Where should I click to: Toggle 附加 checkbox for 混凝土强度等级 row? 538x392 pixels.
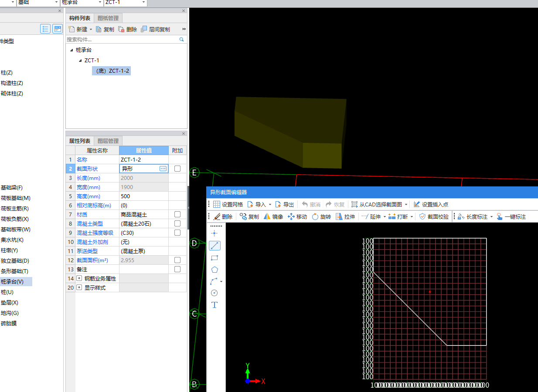click(177, 233)
